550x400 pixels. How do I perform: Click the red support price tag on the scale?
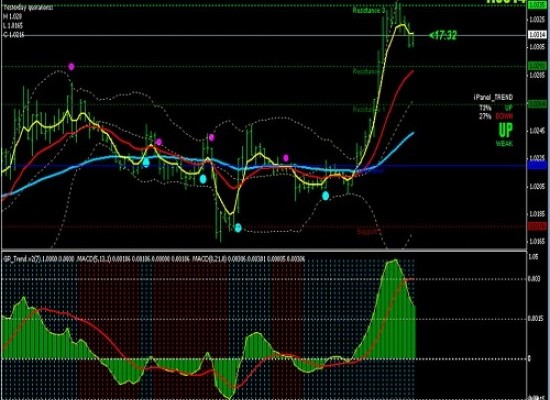pyautogui.click(x=537, y=226)
